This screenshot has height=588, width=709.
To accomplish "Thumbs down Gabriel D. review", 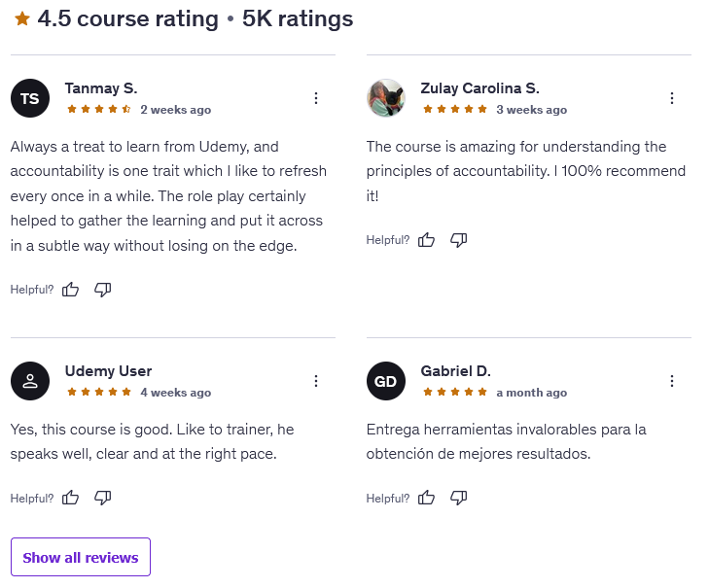I will click(459, 498).
